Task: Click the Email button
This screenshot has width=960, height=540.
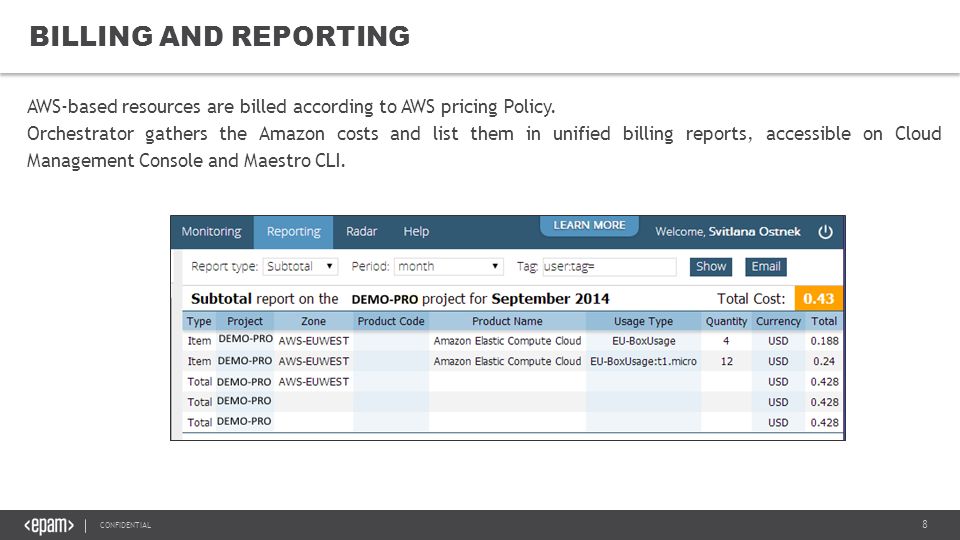Action: pyautogui.click(x=766, y=266)
